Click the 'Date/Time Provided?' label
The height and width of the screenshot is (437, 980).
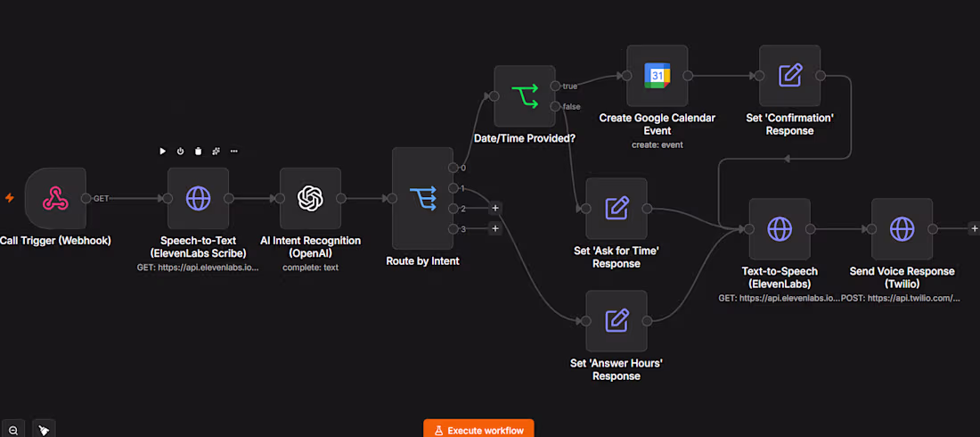[525, 138]
